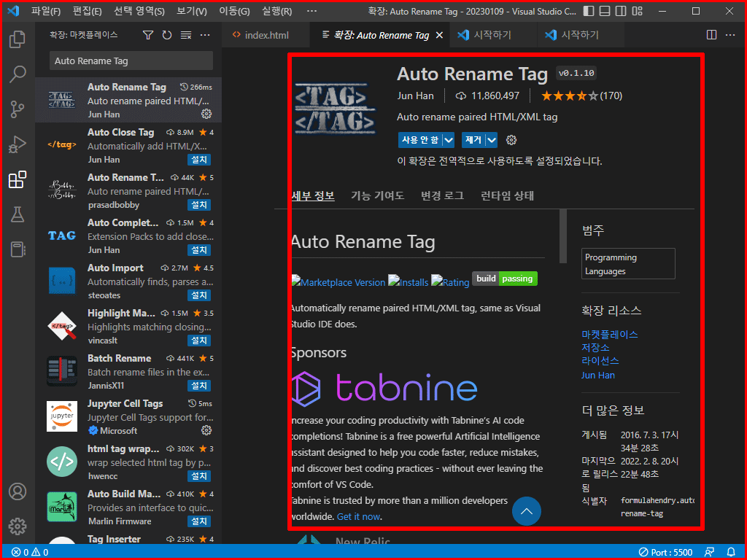Open the 편집(E) menu
The image size is (747, 560).
point(88,11)
